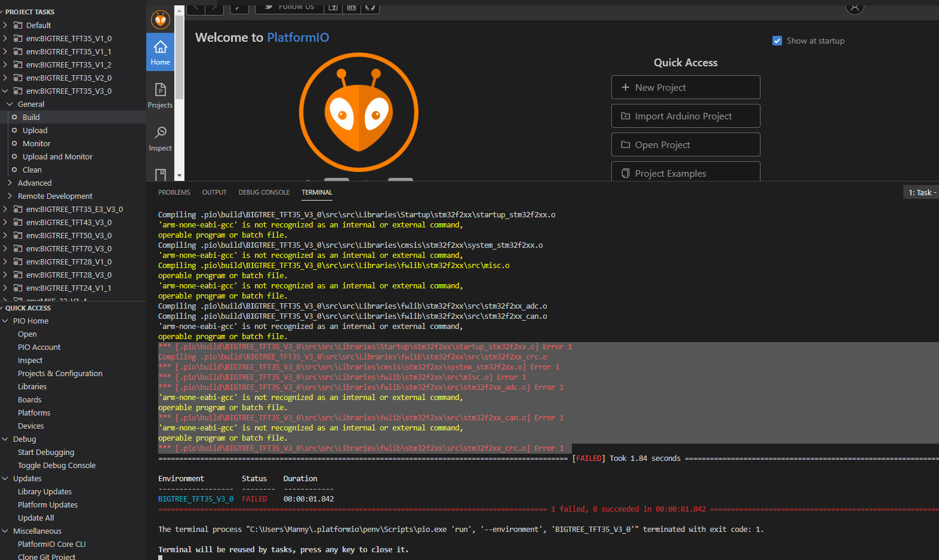The width and height of the screenshot is (939, 560).
Task: Expand the Remote Development folder
Action: 10,196
